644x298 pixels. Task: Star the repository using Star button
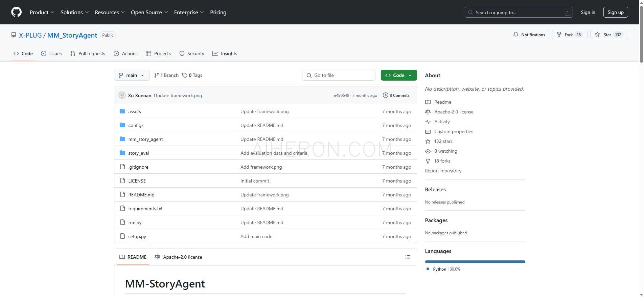pyautogui.click(x=609, y=35)
